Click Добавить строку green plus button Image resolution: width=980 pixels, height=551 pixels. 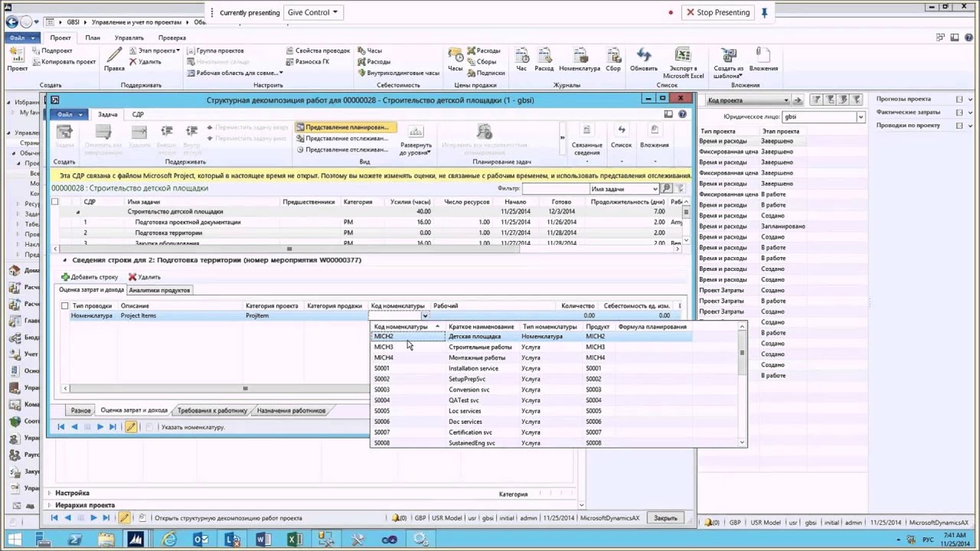point(90,277)
